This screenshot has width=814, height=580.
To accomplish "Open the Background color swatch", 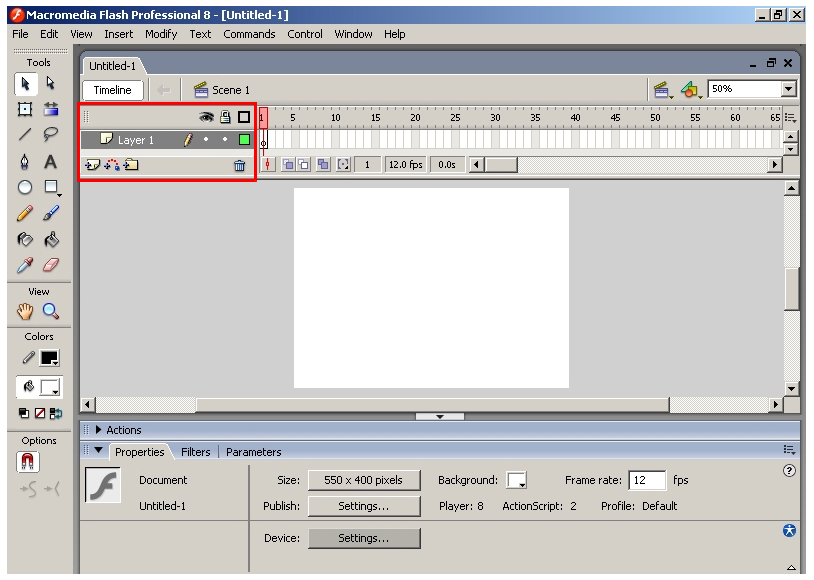I will pyautogui.click(x=517, y=480).
